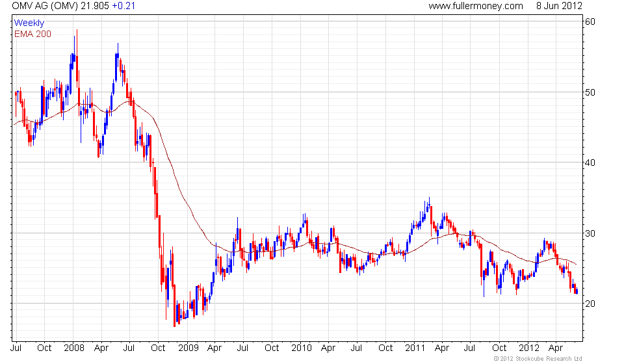The height and width of the screenshot is (364, 637).
Task: Click the 50 price axis label
Action: [590, 92]
